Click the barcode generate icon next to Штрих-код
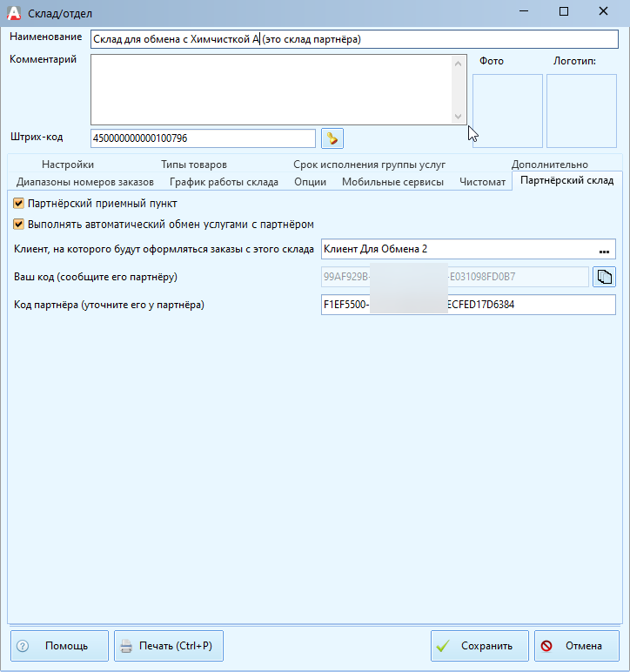The height and width of the screenshot is (672, 630). click(x=332, y=138)
